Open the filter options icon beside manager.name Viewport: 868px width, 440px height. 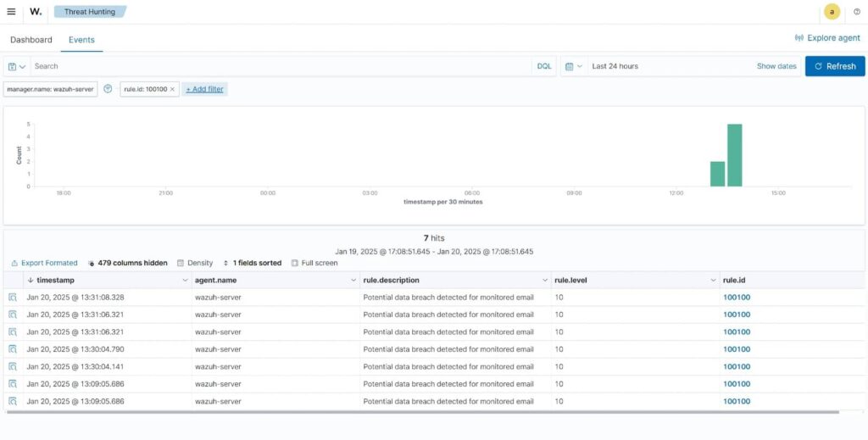(x=108, y=89)
